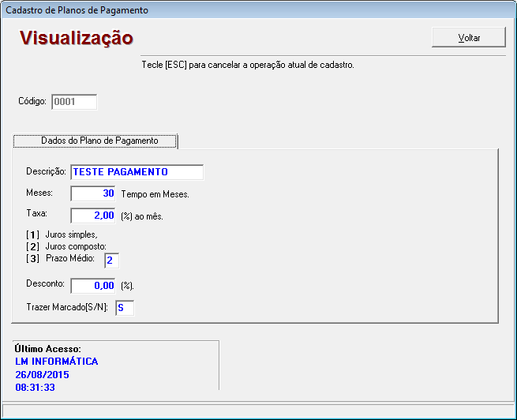
Task: Click the interest type field showing 2
Action: click(x=111, y=261)
